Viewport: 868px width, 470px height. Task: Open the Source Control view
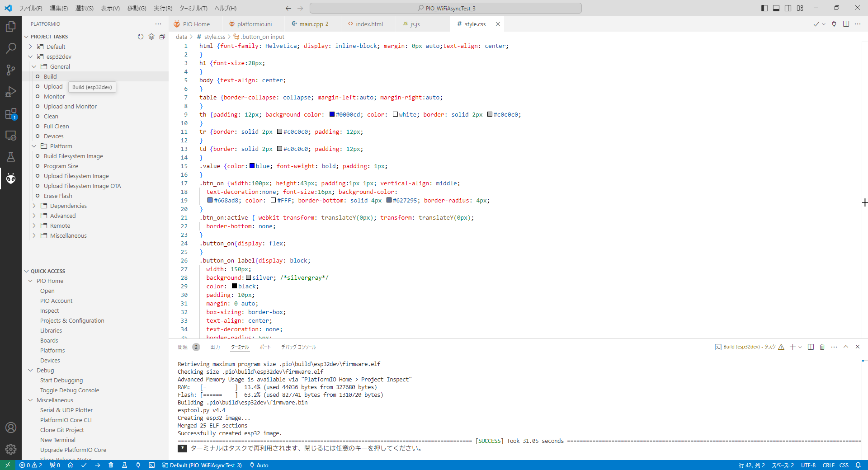pyautogui.click(x=11, y=70)
